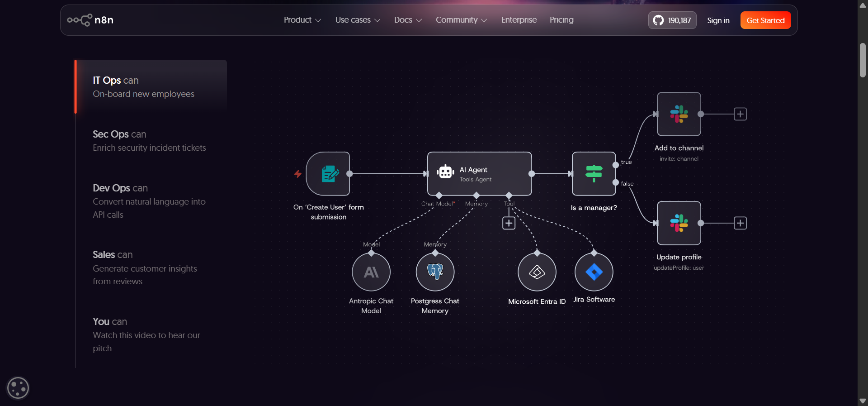
Task: Click 'On 'Create User' form submission' label
Action: point(329,212)
